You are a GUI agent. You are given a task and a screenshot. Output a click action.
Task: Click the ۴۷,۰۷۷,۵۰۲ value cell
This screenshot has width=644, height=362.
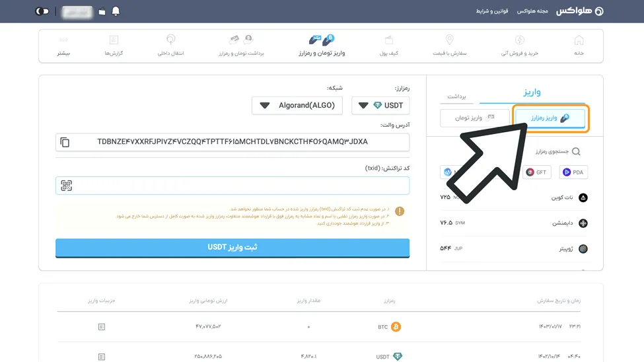[208, 327]
